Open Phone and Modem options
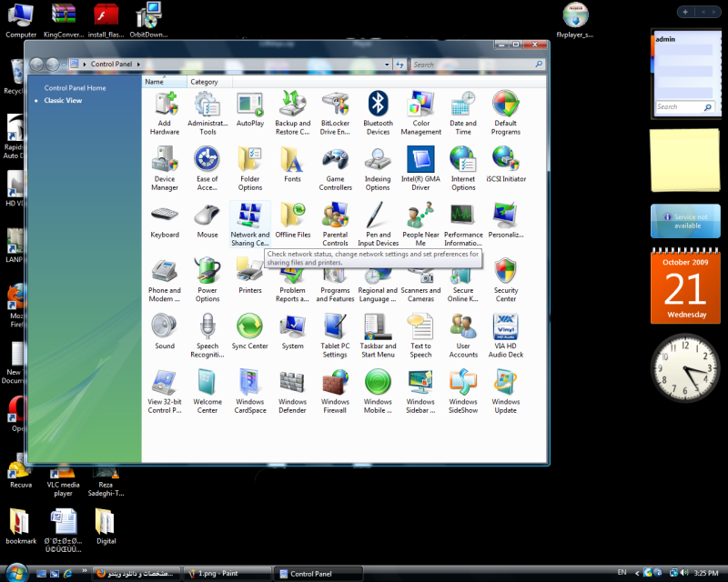 [x=165, y=280]
